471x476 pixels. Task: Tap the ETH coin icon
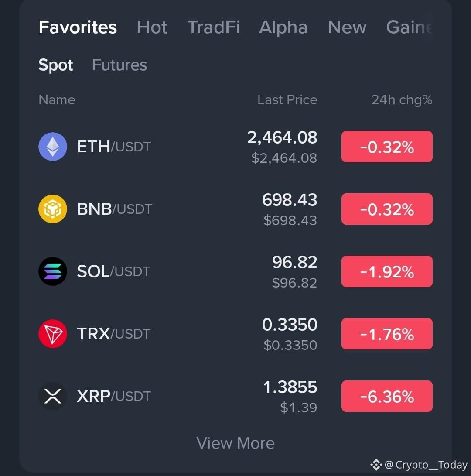(53, 147)
